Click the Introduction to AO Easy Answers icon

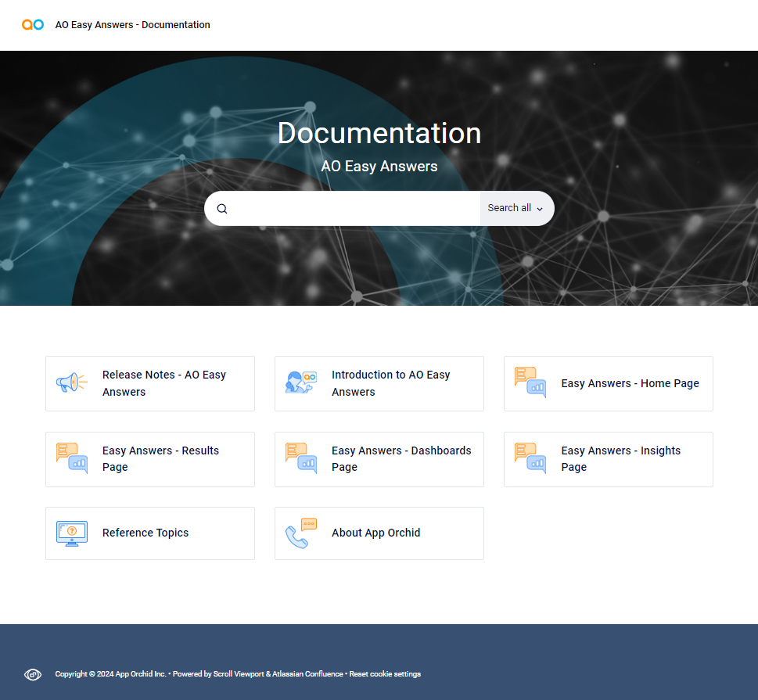tap(301, 382)
